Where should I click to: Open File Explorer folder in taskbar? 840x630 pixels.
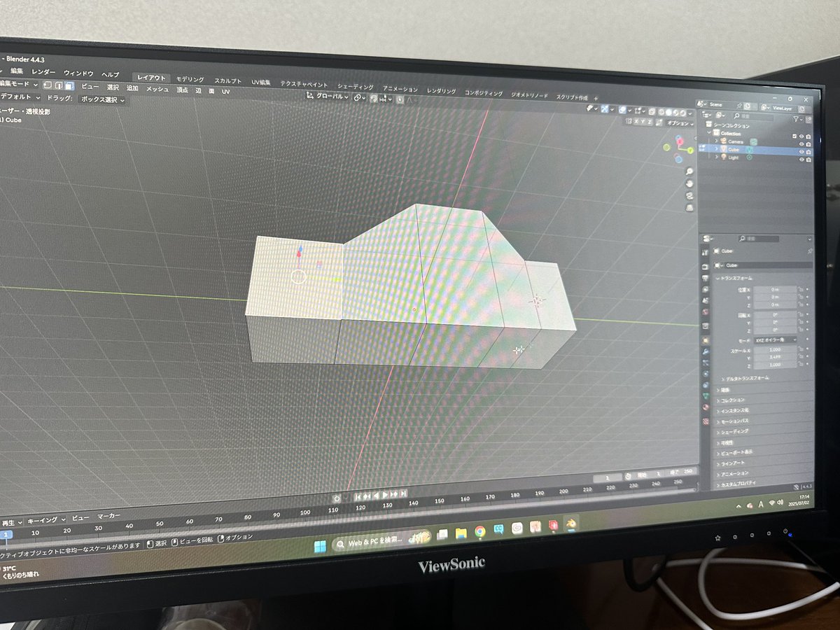[x=461, y=533]
